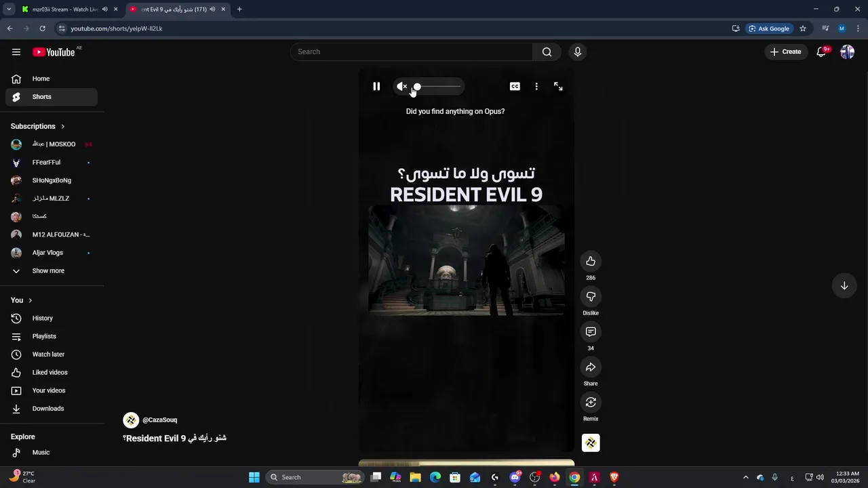Open the Short's three-dot more options menu

coord(536,86)
